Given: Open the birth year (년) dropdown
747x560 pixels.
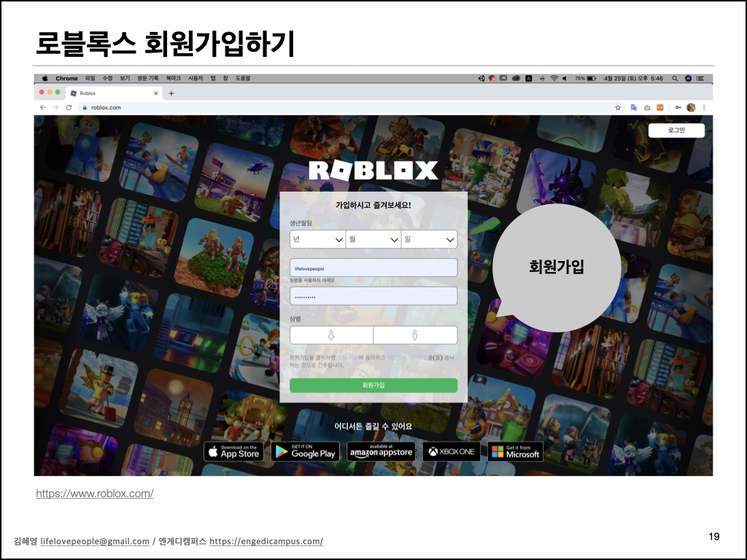Looking at the screenshot, I should 317,239.
